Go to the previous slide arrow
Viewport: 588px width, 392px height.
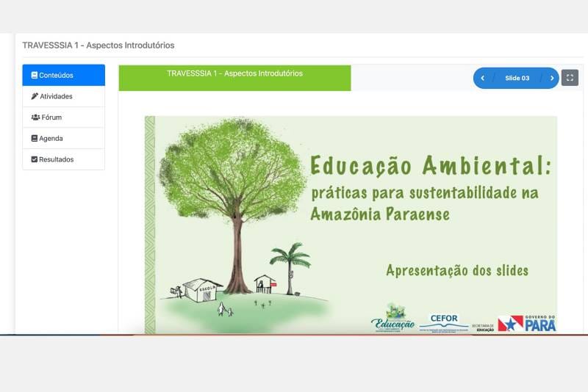[x=482, y=78]
